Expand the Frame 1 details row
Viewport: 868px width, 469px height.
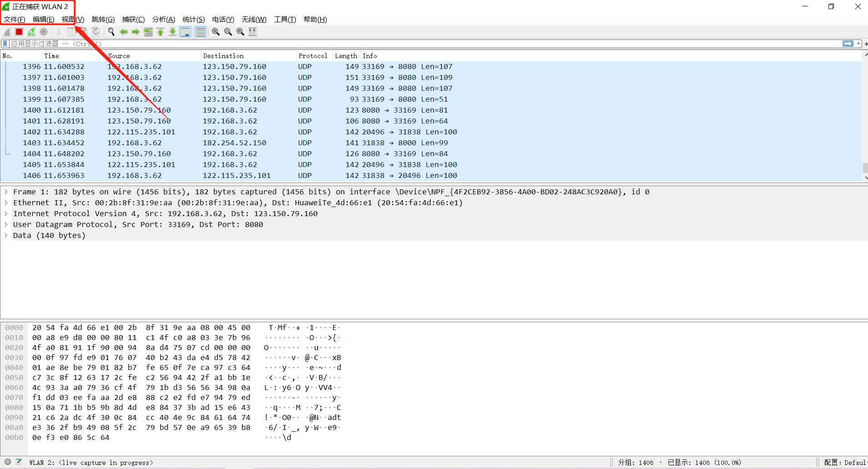click(x=6, y=192)
